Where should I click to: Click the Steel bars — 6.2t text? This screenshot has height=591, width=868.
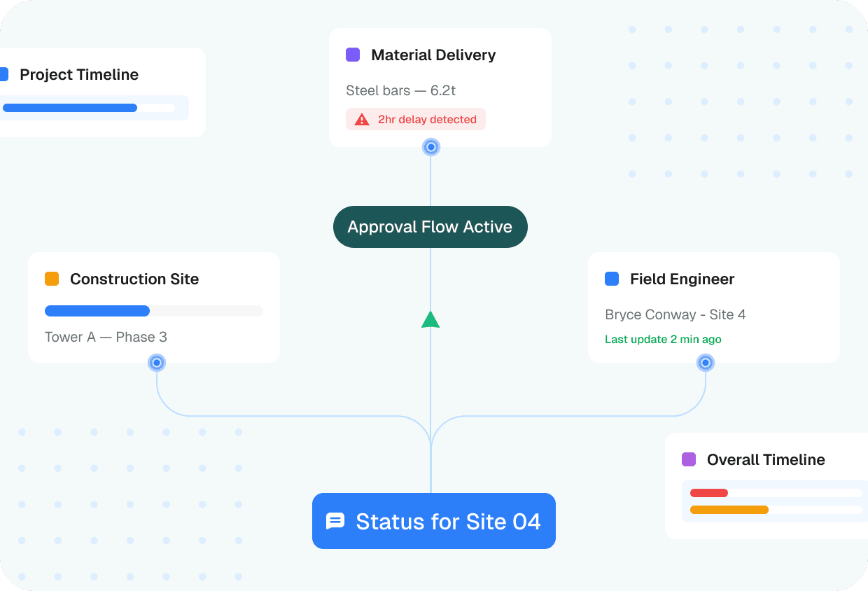(x=401, y=90)
